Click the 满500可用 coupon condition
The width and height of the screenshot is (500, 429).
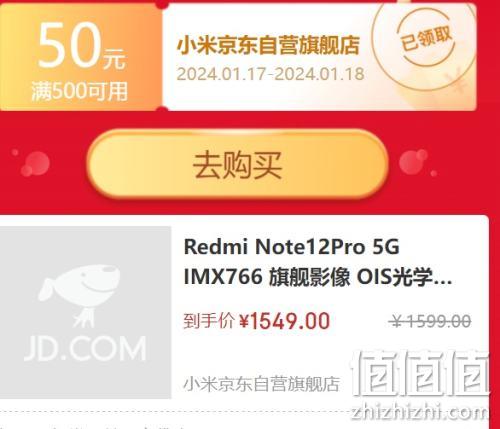click(x=80, y=91)
